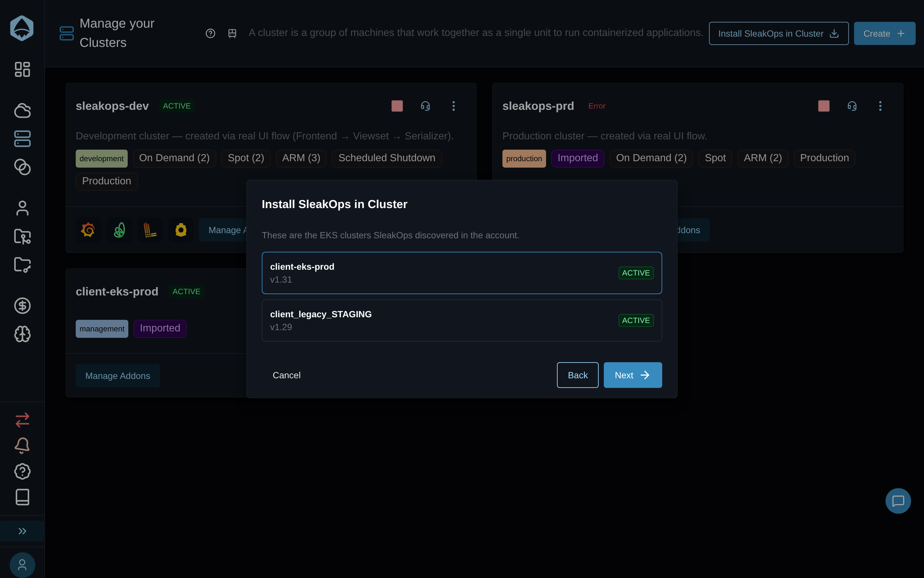This screenshot has width=924, height=578.
Task: Click the Scheduled Shutdown tag
Action: tap(386, 158)
